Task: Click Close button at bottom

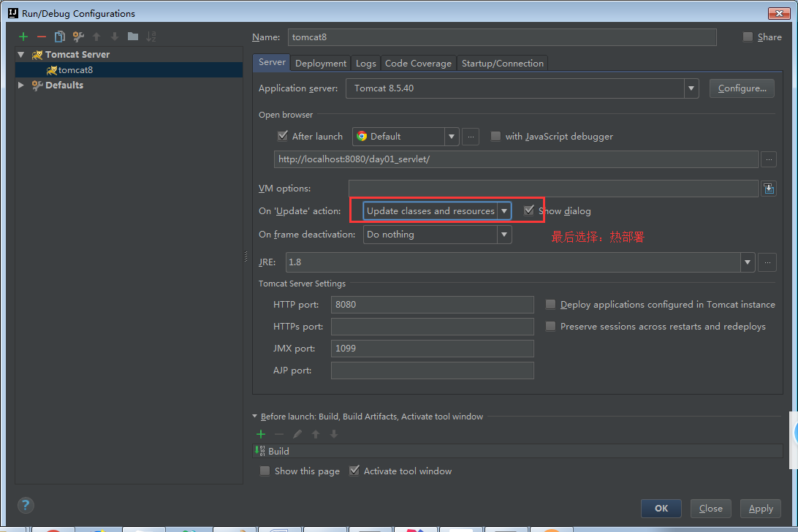Action: coord(710,509)
